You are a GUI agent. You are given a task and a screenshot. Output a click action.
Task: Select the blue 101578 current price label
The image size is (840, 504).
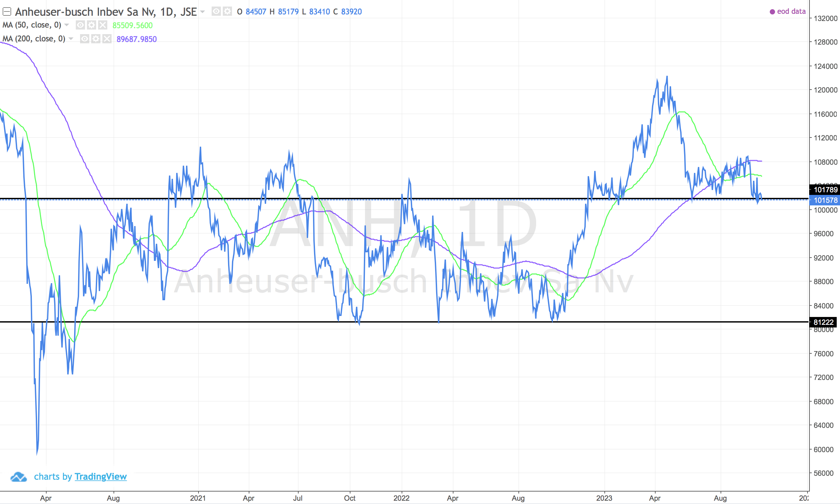point(824,200)
